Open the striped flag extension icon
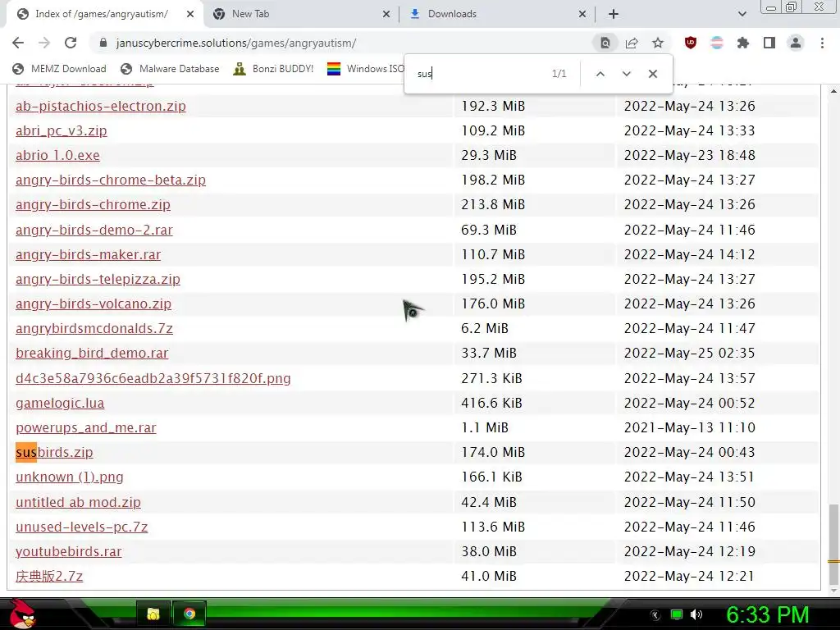 click(x=717, y=43)
